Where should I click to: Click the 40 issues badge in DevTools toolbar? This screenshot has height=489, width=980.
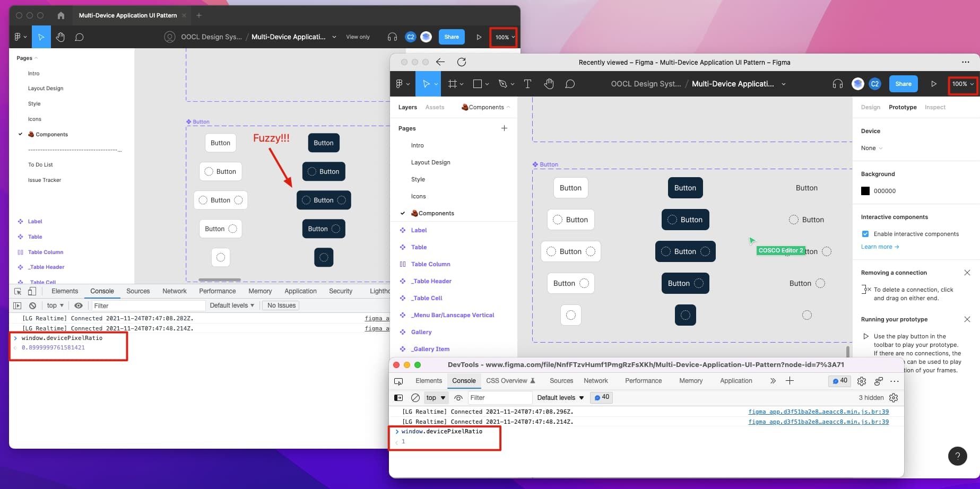coord(840,381)
